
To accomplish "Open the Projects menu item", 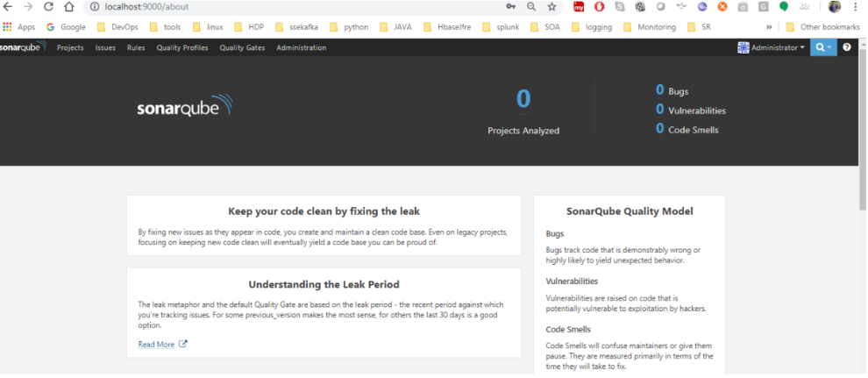I will tap(70, 47).
